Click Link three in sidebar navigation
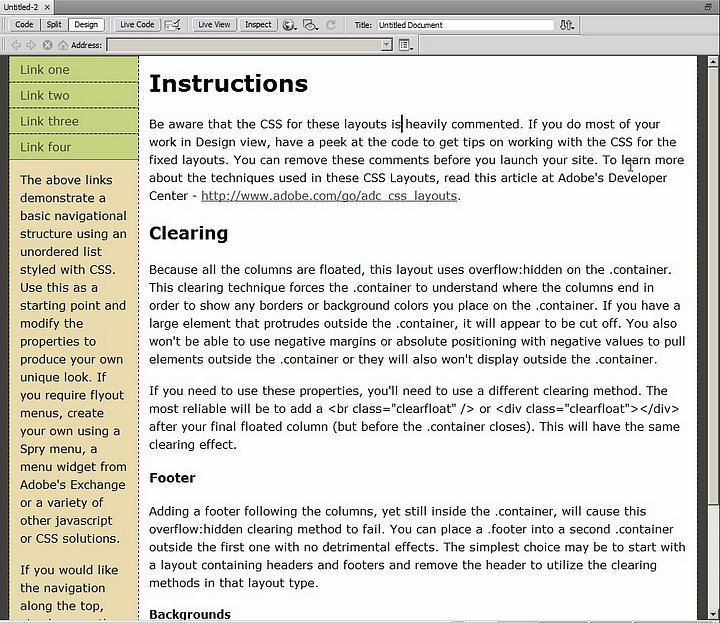 click(x=73, y=121)
